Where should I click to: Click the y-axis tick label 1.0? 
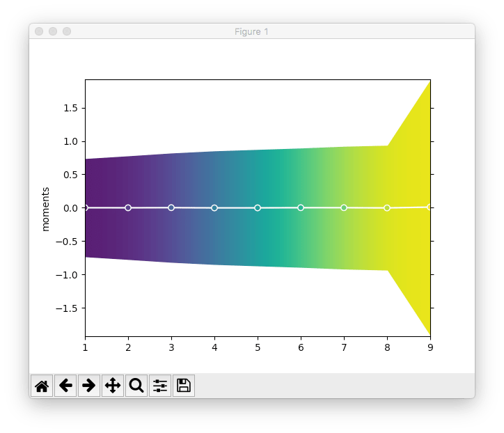(70, 141)
